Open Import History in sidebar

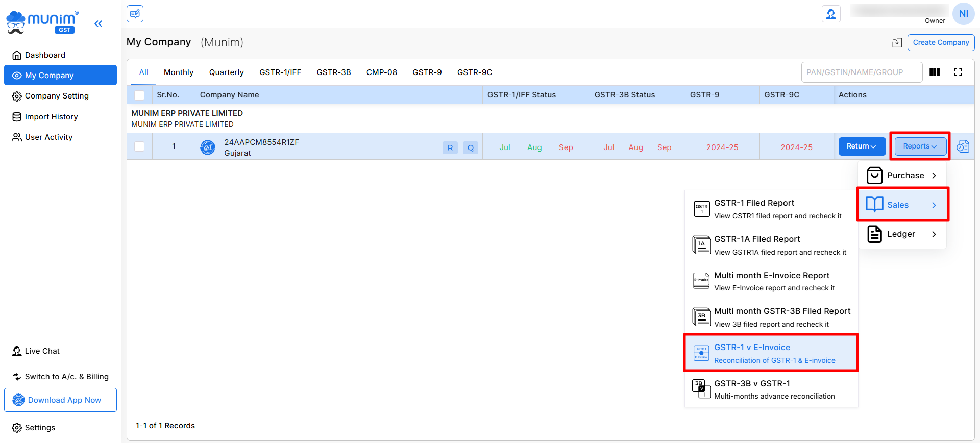tap(60, 117)
